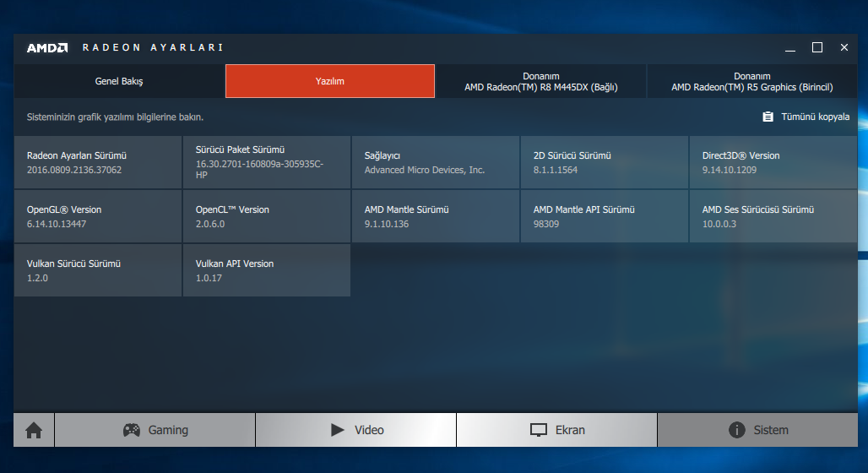Image resolution: width=868 pixels, height=473 pixels.
Task: Click the Radeon Ayarları title text
Action: tap(153, 47)
